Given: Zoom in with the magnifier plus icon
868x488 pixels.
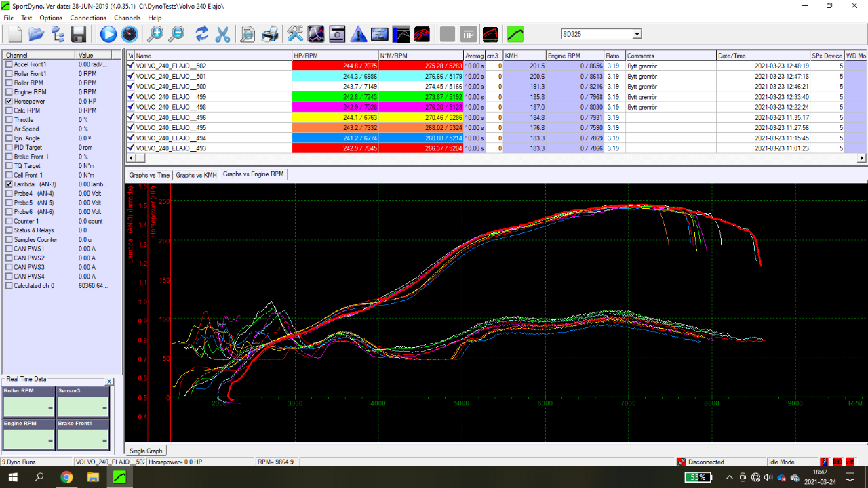Looking at the screenshot, I should point(155,34).
